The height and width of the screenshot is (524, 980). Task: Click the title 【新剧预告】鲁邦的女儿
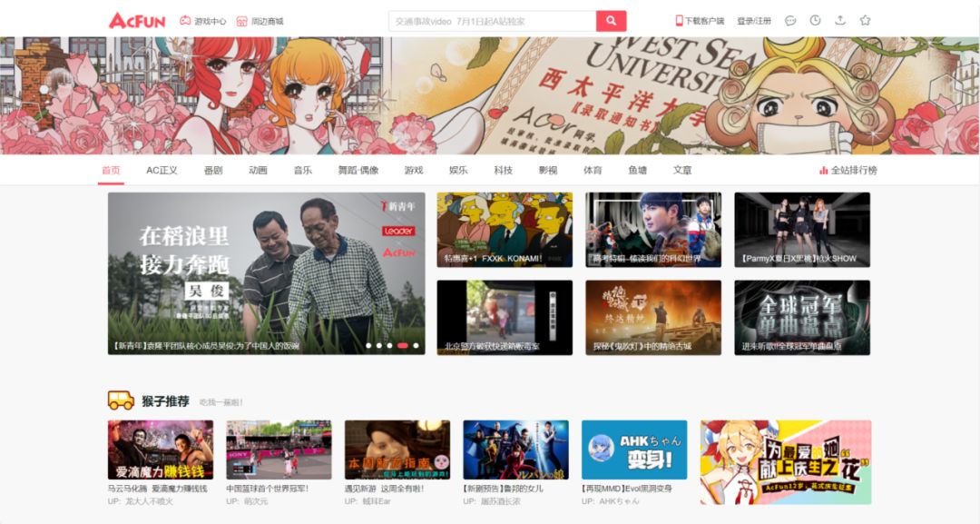[x=503, y=489]
